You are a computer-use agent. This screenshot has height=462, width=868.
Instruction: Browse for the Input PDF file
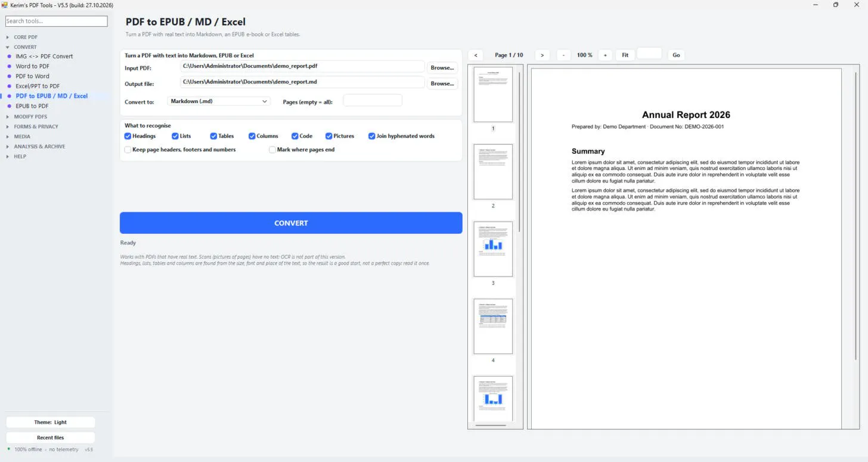(442, 67)
